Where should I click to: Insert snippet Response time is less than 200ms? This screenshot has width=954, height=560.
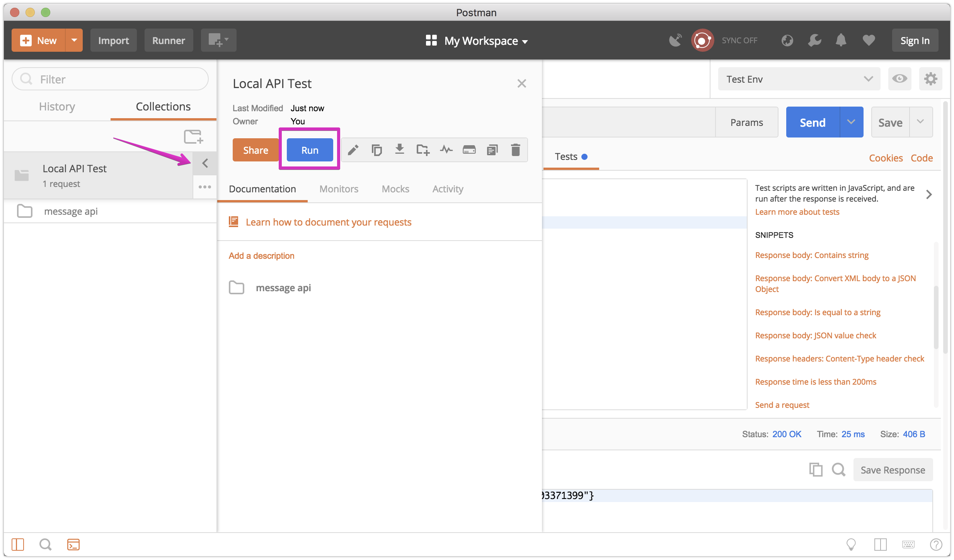pyautogui.click(x=816, y=382)
